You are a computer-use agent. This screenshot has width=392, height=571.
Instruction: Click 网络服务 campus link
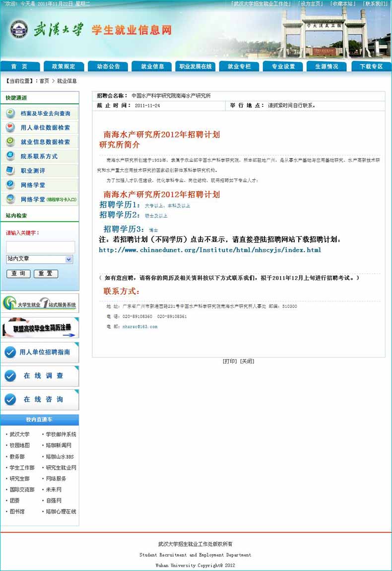coord(56,479)
